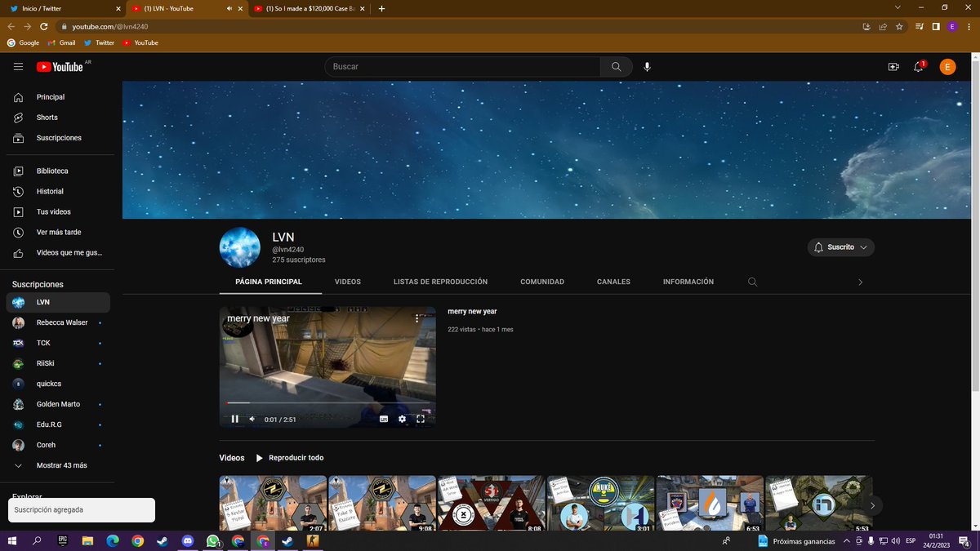Open Chrome media controls
This screenshot has height=551, width=980.
tap(920, 26)
